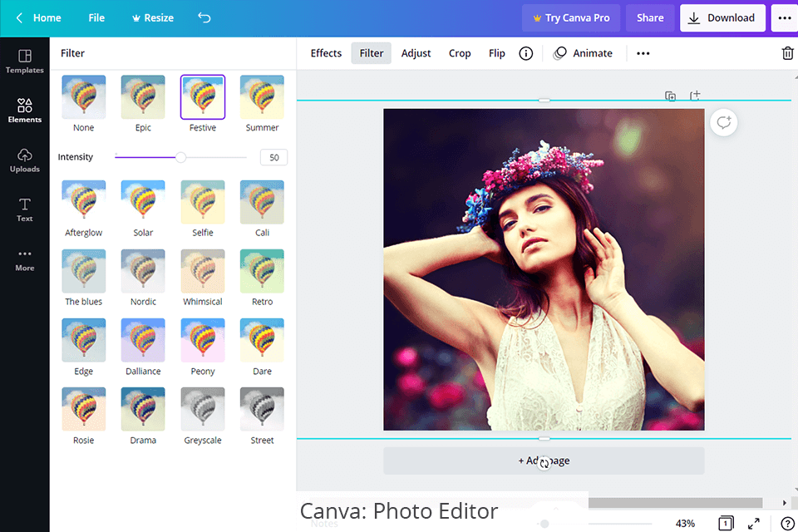Open the Resize option
This screenshot has height=532, width=798.
point(153,17)
